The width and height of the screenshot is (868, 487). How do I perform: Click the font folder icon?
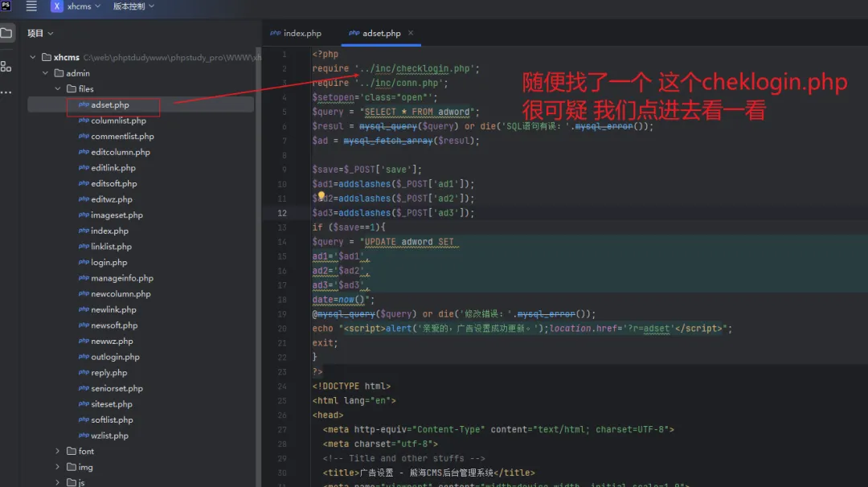72,451
